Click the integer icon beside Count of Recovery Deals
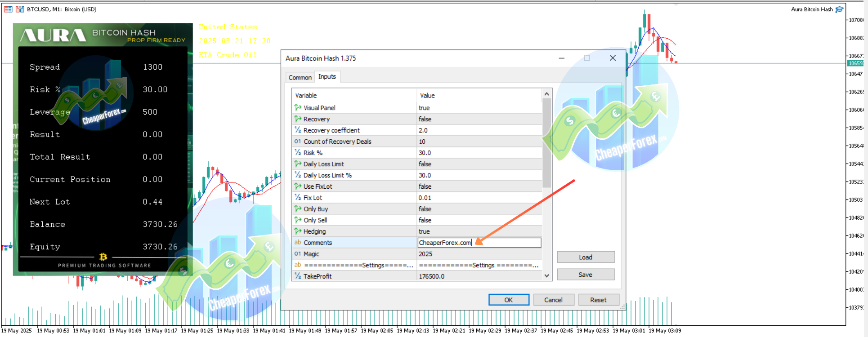868x337 pixels. coord(298,142)
